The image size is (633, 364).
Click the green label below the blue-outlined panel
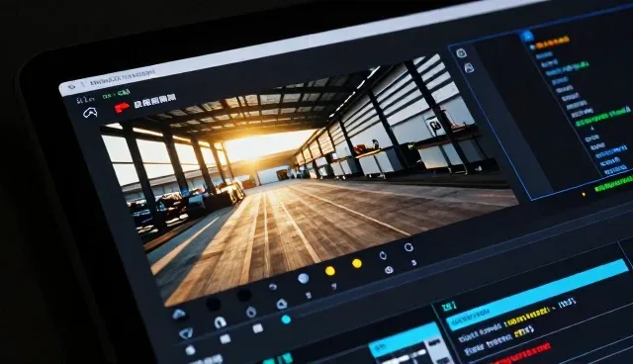pos(613,184)
